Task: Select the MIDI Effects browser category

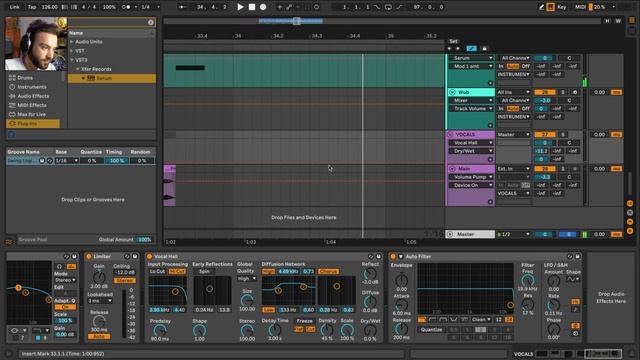Action: coord(32,105)
